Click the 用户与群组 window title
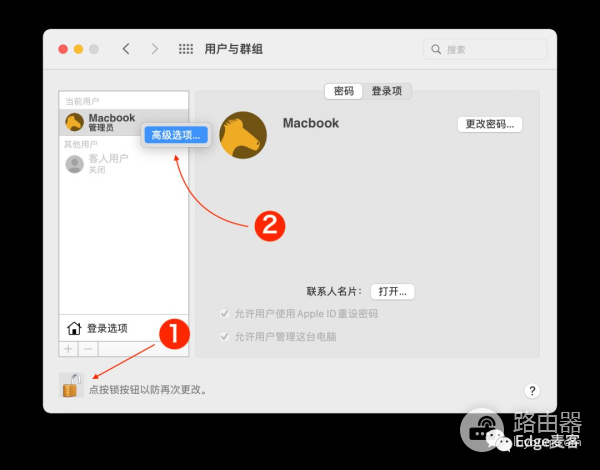Screen dimensions: 600x470 coord(234,49)
